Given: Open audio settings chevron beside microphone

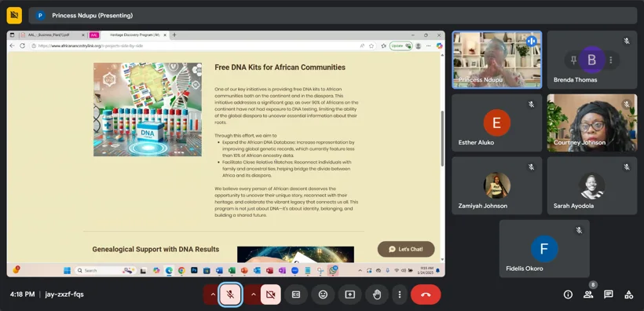Looking at the screenshot, I should coord(212,295).
